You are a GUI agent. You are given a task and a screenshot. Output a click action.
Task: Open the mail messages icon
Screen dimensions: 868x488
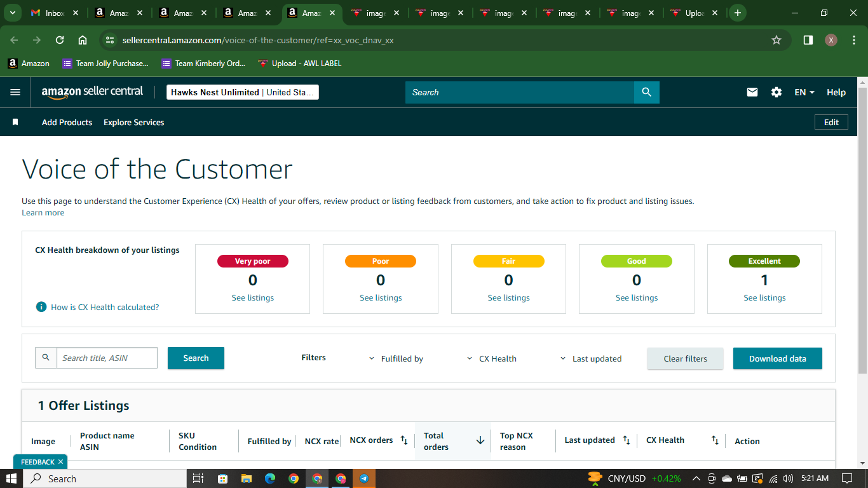click(x=752, y=92)
